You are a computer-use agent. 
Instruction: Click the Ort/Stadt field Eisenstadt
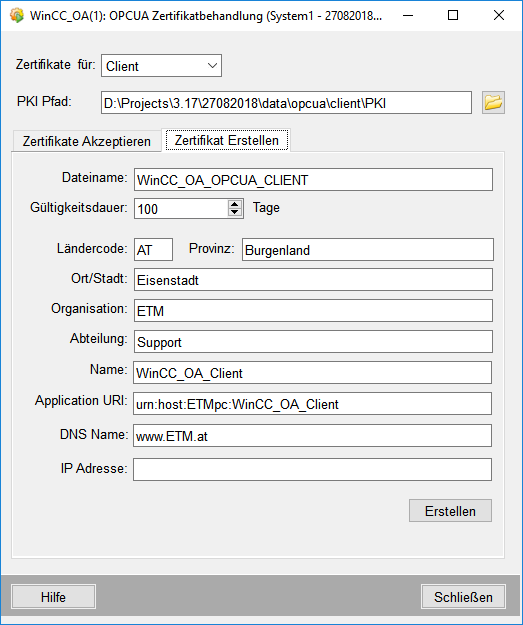[x=313, y=280]
